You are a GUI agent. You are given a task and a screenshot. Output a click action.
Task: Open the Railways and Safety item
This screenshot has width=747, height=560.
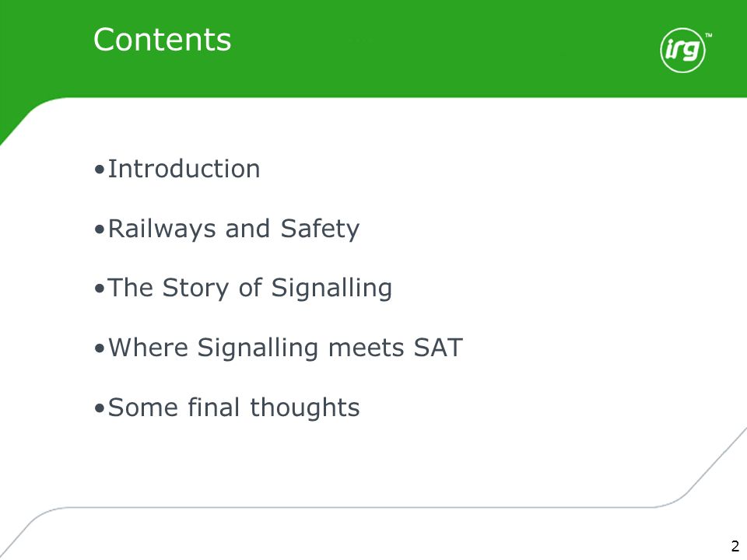point(233,229)
